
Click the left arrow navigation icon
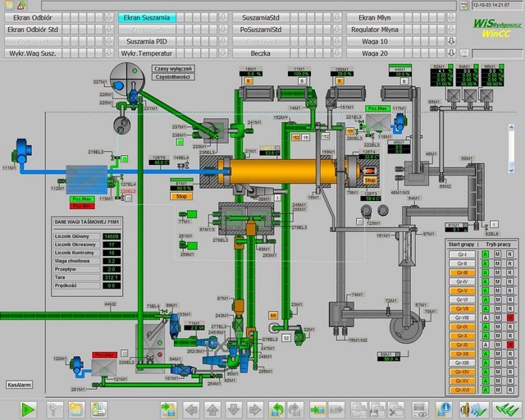[x=191, y=409]
